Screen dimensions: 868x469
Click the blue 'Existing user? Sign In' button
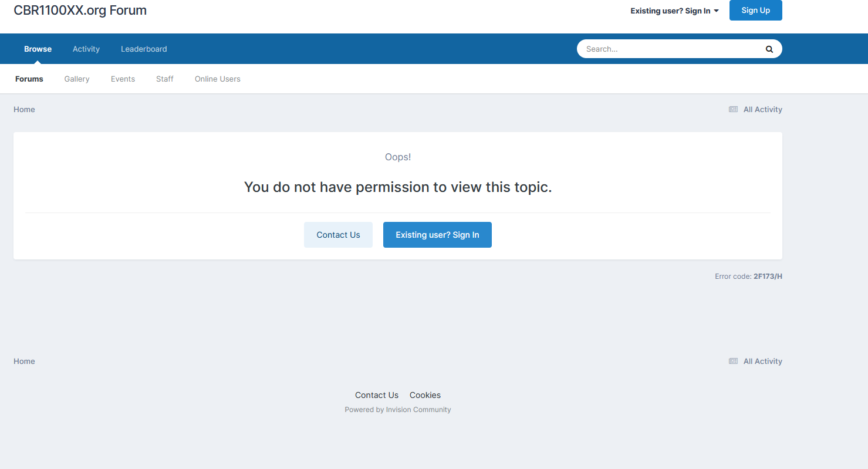click(437, 235)
